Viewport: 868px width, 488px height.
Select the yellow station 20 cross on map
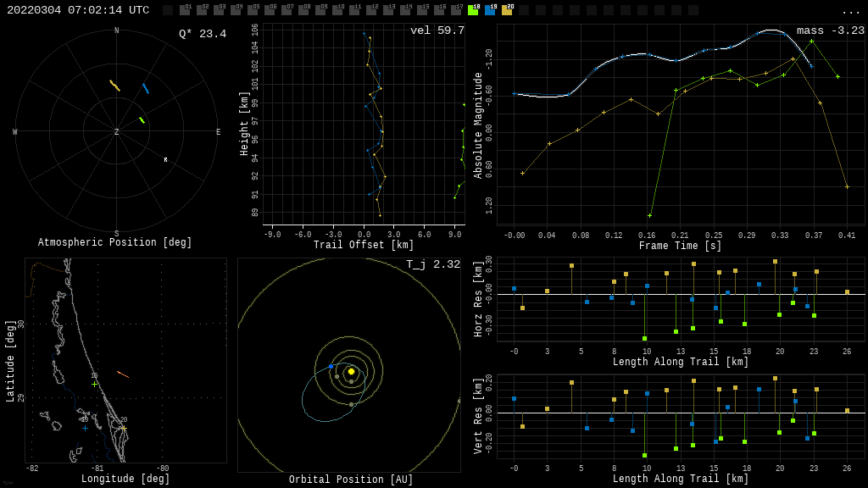pyautogui.click(x=124, y=429)
